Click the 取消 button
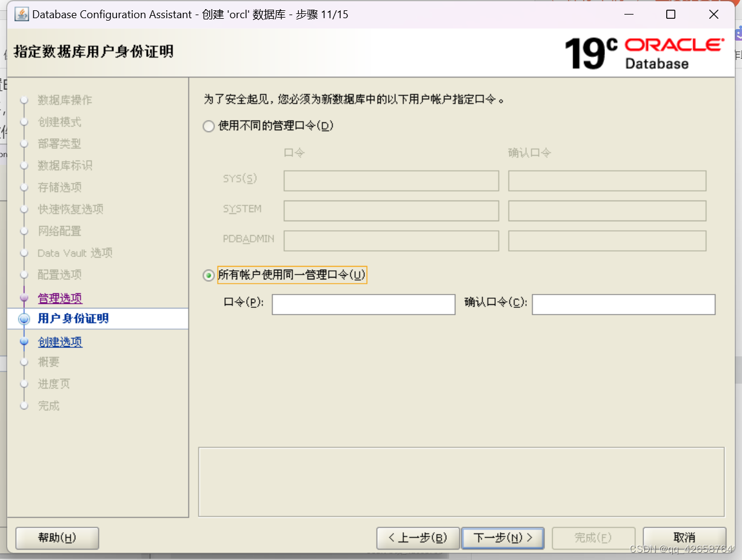Viewport: 742px width, 560px height. [684, 538]
